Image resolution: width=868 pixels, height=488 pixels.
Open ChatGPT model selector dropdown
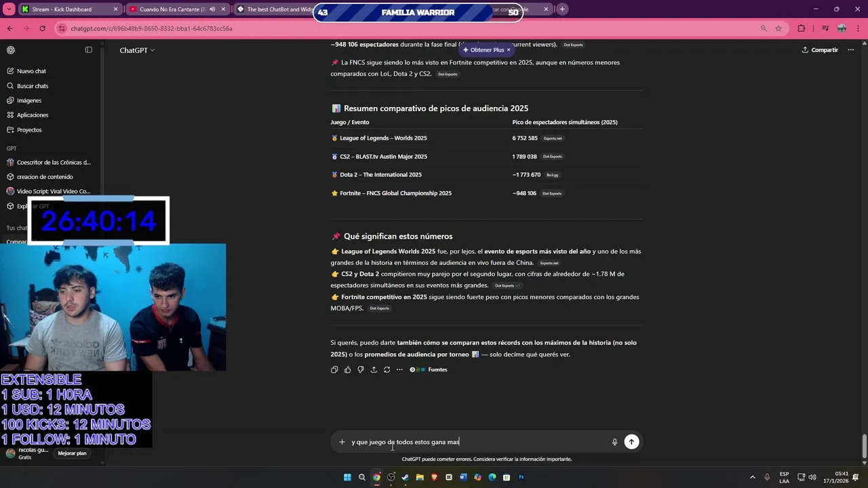point(137,50)
